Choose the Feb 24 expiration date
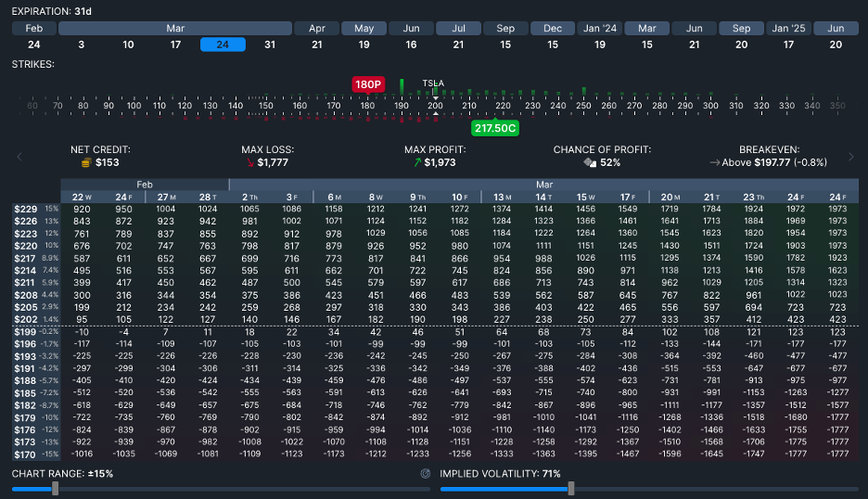The image size is (868, 499). pyautogui.click(x=33, y=45)
